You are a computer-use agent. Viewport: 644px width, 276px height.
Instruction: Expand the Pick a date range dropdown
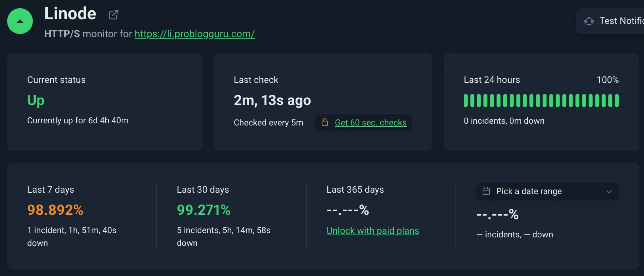click(x=547, y=191)
